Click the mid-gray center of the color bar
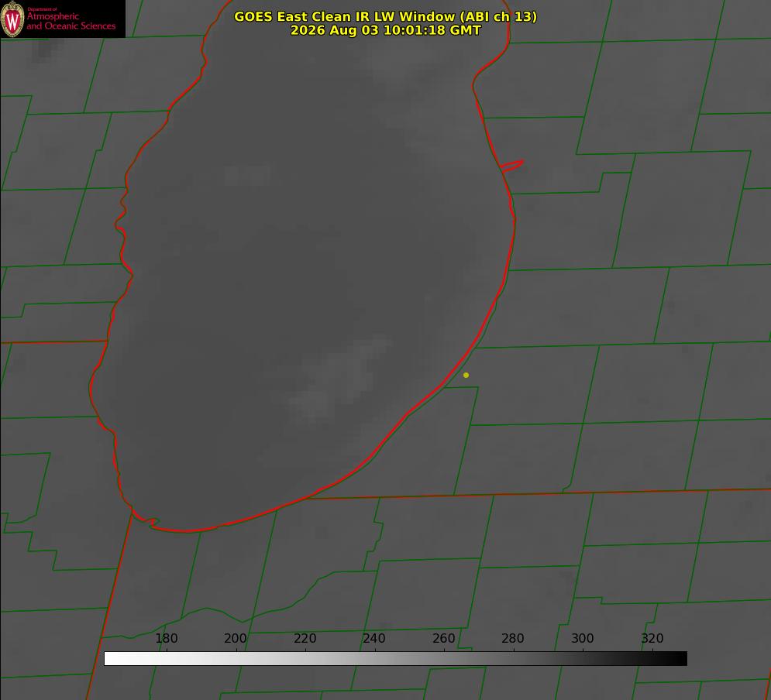 pos(395,658)
